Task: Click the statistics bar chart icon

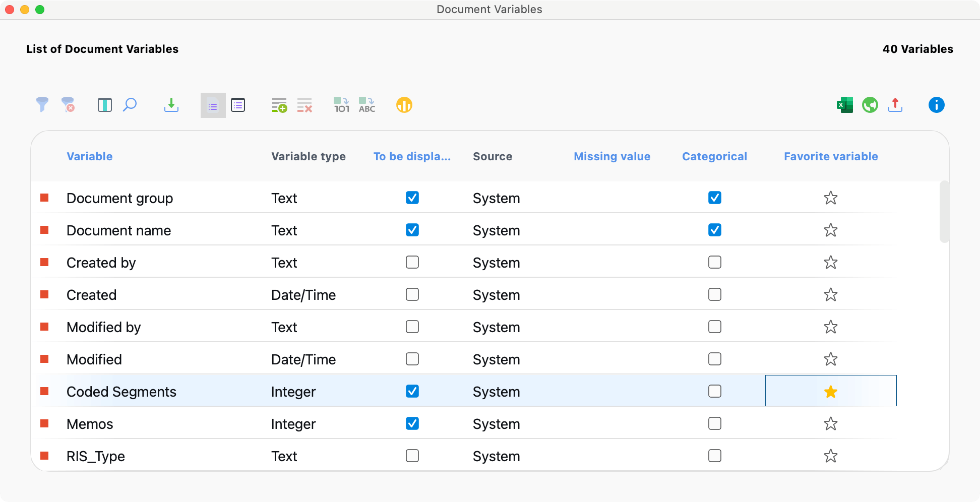Action: [x=404, y=105]
